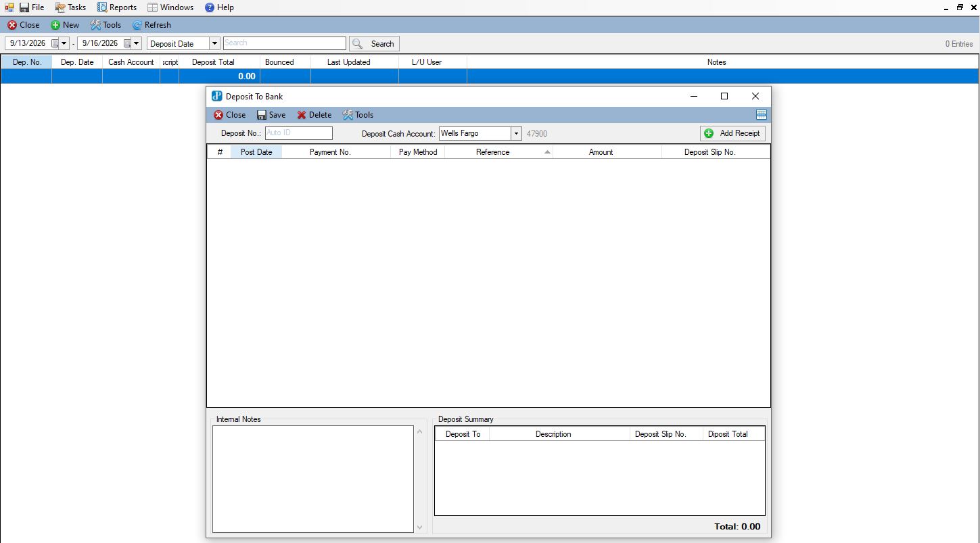This screenshot has height=543, width=980.
Task: Open the File menu
Action: [32, 7]
